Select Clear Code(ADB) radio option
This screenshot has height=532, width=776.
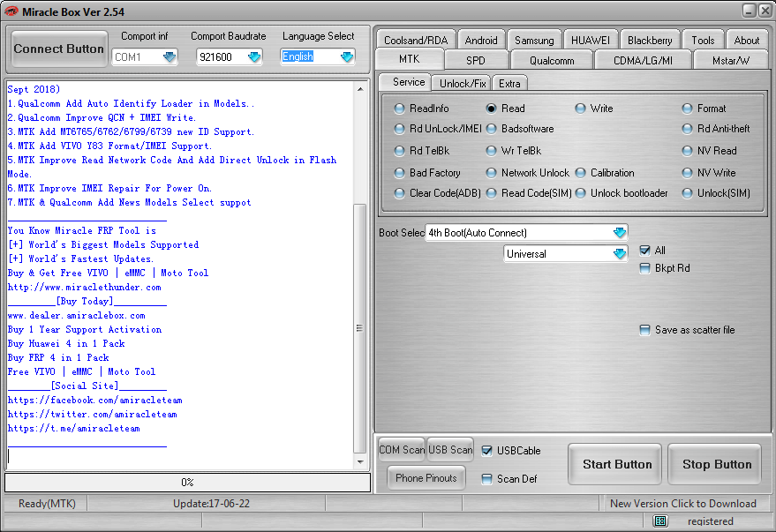[x=399, y=193]
